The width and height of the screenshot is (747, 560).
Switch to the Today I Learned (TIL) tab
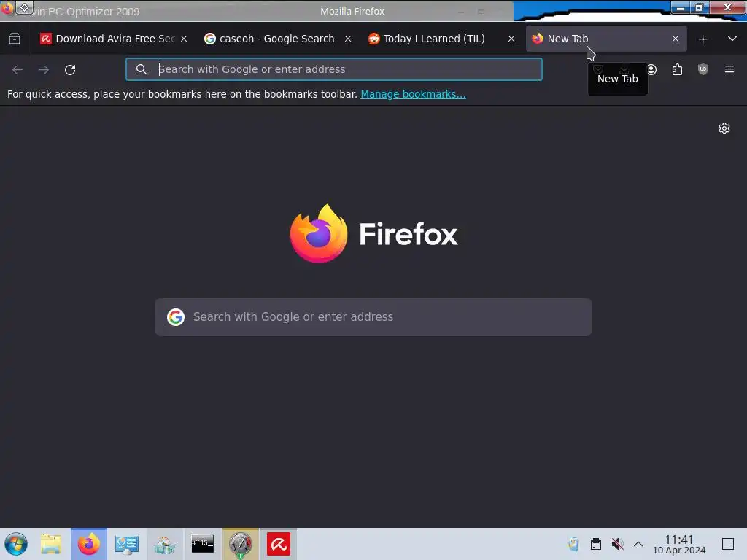coord(433,39)
